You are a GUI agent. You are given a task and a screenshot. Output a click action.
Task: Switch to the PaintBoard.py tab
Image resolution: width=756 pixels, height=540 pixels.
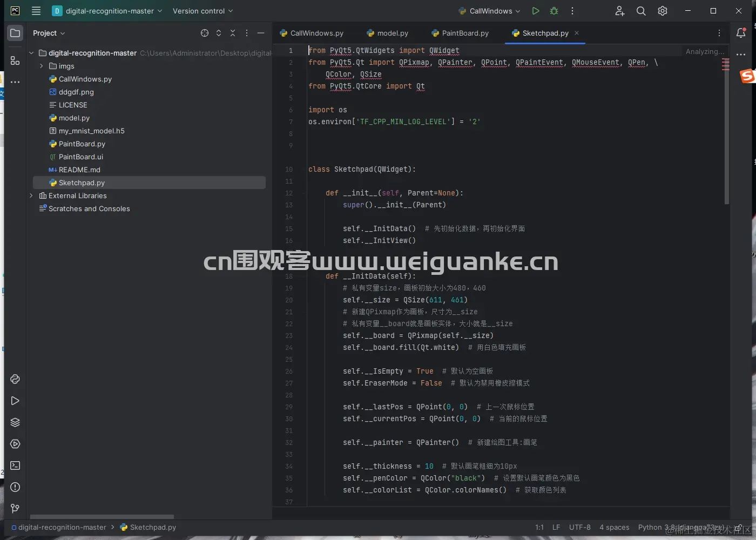coord(460,33)
